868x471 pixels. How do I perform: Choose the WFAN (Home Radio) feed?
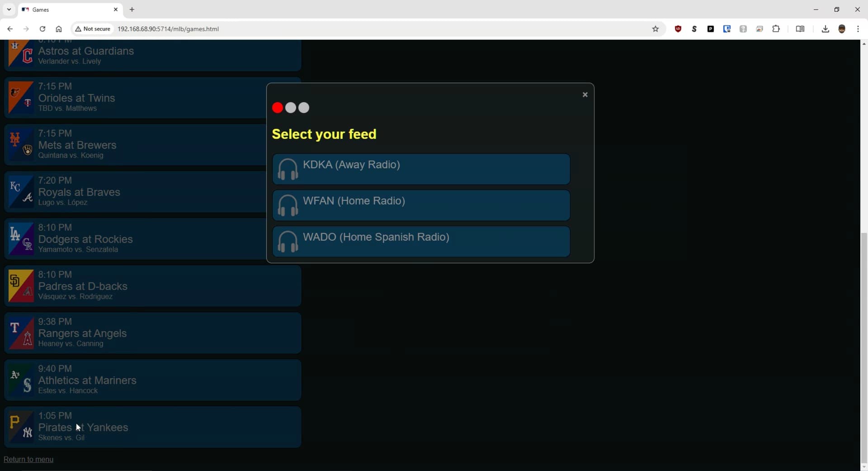[x=420, y=205]
